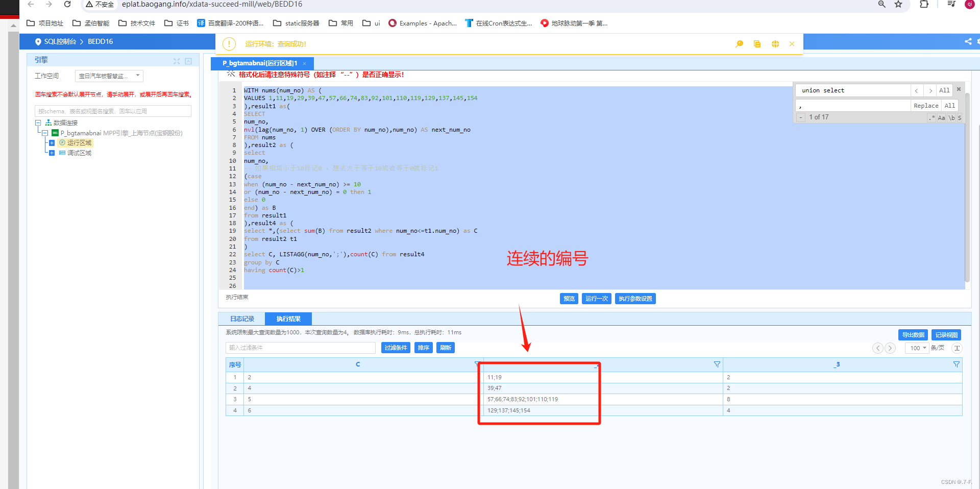Viewport: 980px width, 489px height.
Task: Open the browser extensions puzzle icon
Action: (x=924, y=4)
